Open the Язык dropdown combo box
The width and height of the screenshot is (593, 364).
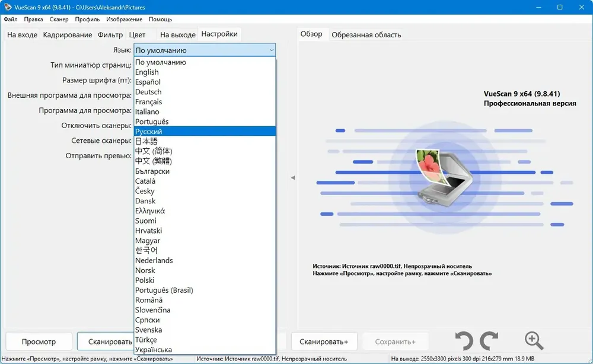click(205, 50)
